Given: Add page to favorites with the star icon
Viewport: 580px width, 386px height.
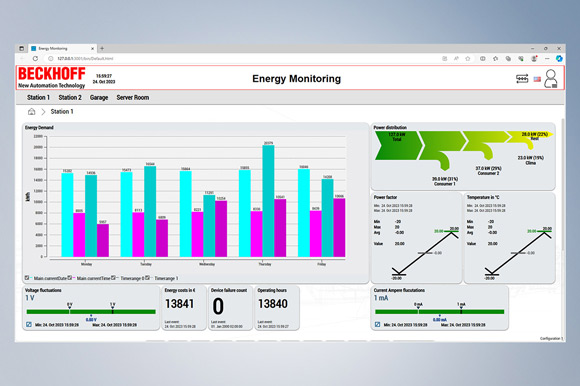Looking at the screenshot, I should pos(468,58).
